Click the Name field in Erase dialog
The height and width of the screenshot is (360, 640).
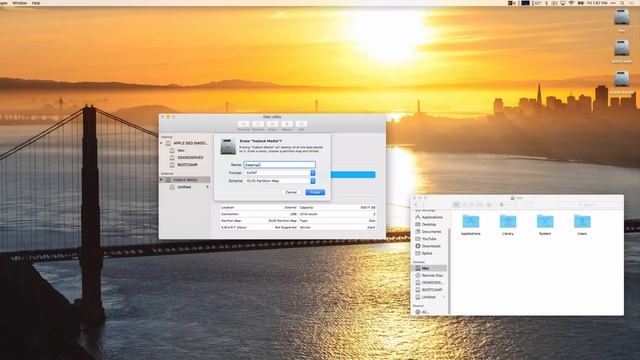click(280, 164)
